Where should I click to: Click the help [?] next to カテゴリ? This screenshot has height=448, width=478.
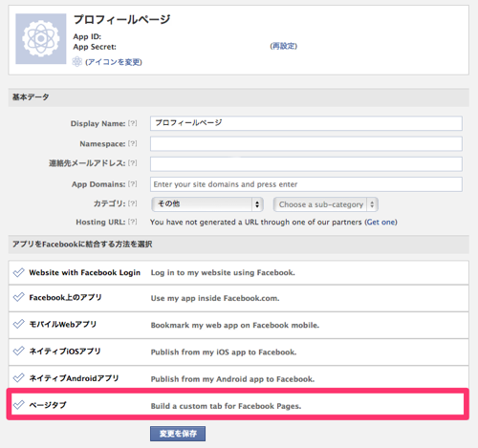point(133,203)
